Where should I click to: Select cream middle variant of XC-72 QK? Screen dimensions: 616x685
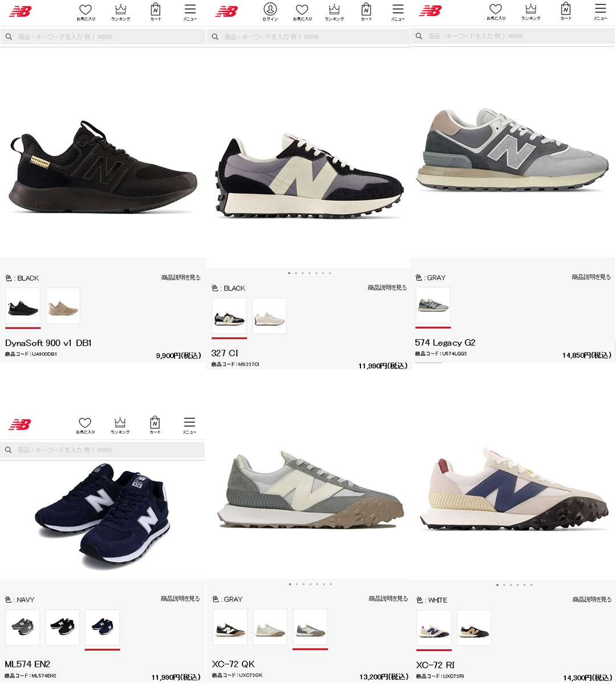[x=270, y=627]
